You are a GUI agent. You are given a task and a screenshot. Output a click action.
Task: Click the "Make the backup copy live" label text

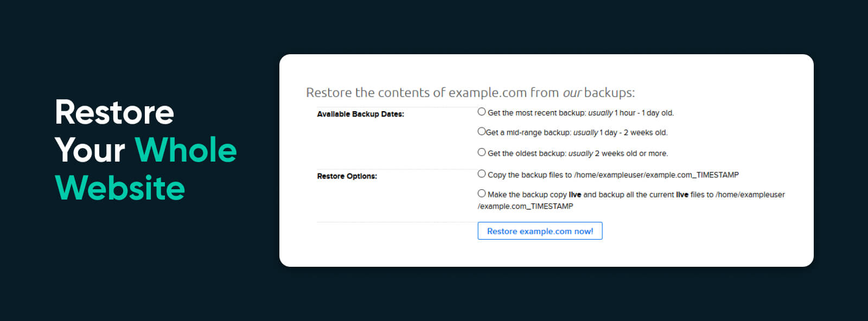[x=534, y=195]
